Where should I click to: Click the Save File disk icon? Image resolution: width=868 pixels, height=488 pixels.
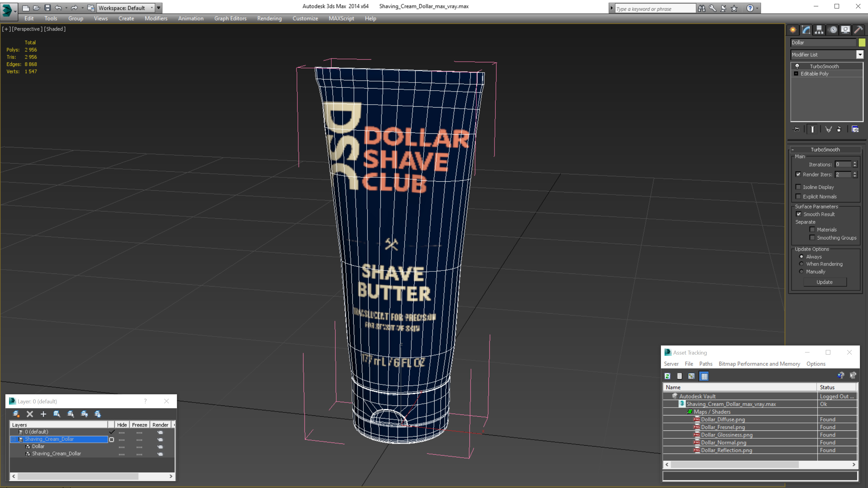tap(48, 8)
